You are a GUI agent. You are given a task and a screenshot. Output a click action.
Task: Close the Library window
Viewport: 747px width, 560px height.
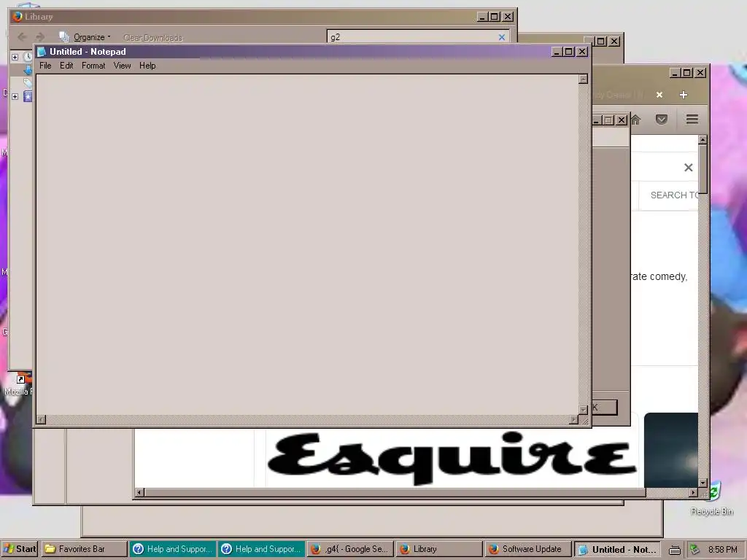508,17
